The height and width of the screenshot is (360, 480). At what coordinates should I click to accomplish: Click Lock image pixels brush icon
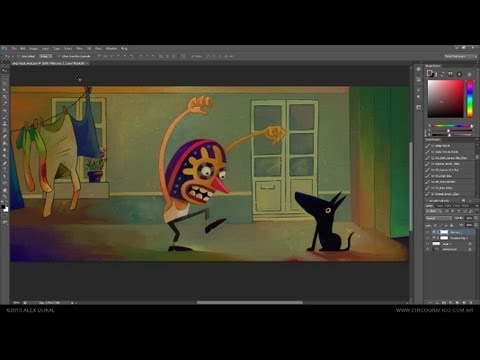[441, 225]
